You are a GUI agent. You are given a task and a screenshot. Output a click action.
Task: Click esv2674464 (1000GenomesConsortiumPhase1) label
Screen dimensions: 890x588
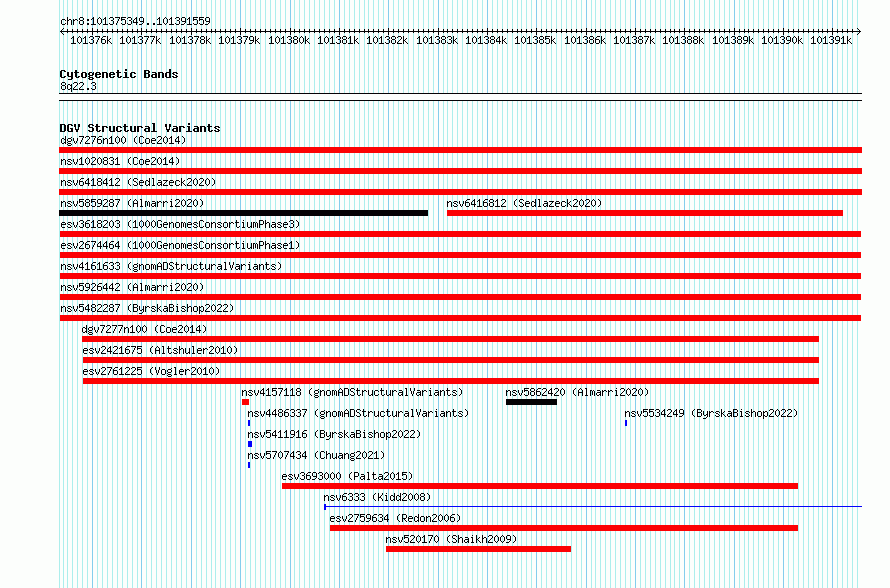[180, 245]
